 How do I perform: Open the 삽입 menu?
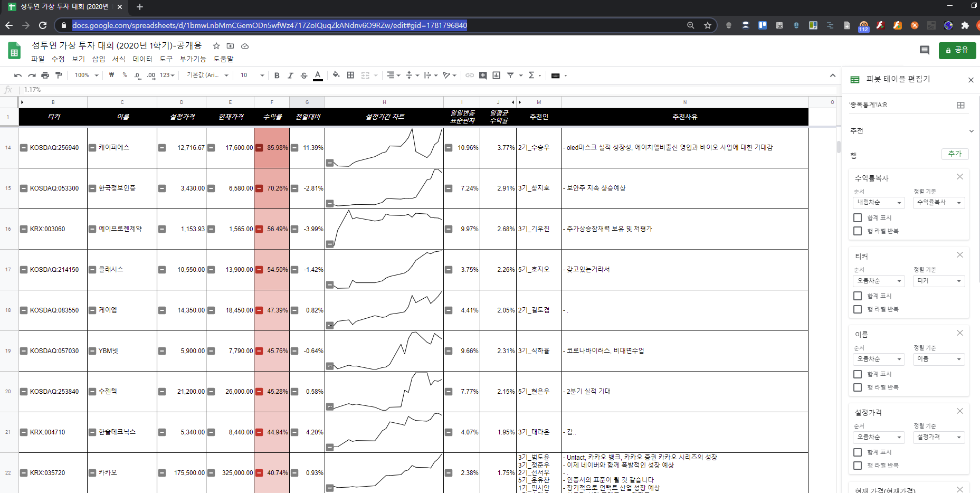click(x=99, y=59)
